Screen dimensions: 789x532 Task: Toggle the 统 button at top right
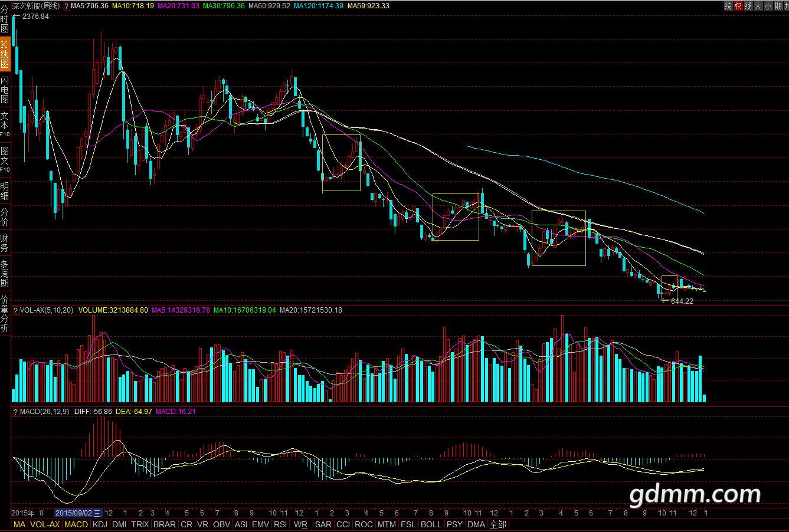(729, 6)
